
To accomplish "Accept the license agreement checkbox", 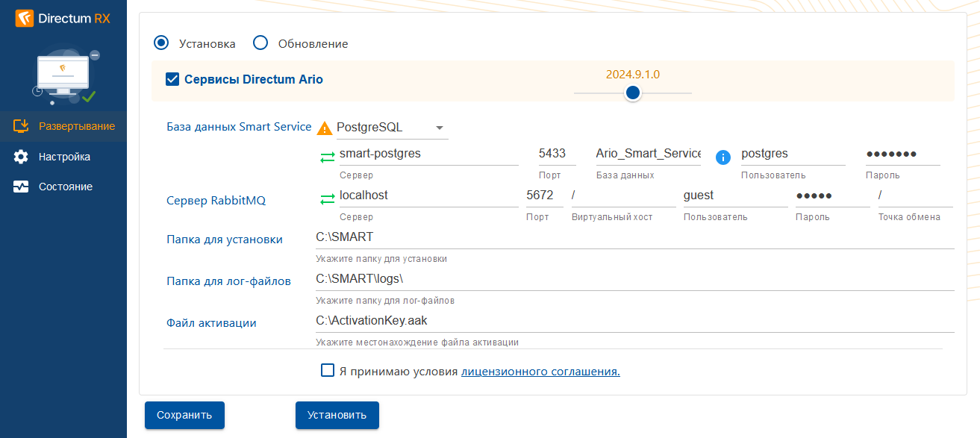I will click(x=328, y=370).
